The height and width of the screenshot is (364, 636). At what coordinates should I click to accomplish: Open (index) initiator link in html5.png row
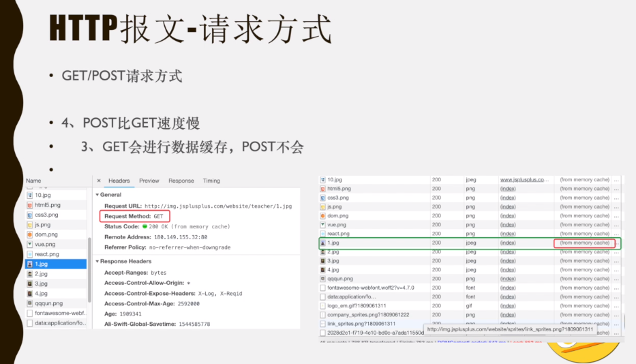point(508,189)
